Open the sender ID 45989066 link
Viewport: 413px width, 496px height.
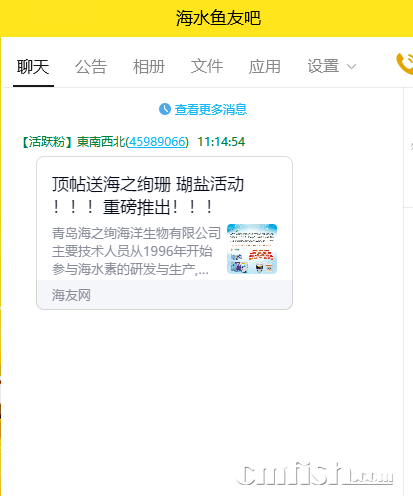pos(157,142)
